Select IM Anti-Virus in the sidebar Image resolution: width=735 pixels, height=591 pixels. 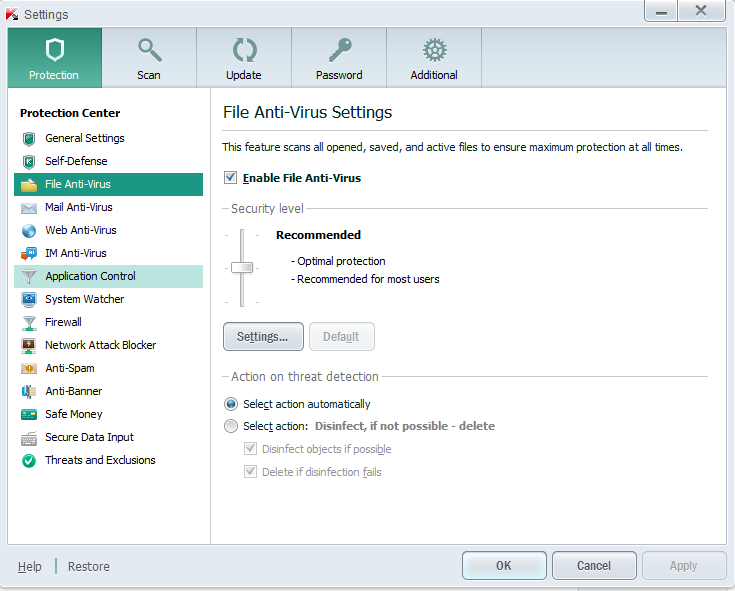108,253
